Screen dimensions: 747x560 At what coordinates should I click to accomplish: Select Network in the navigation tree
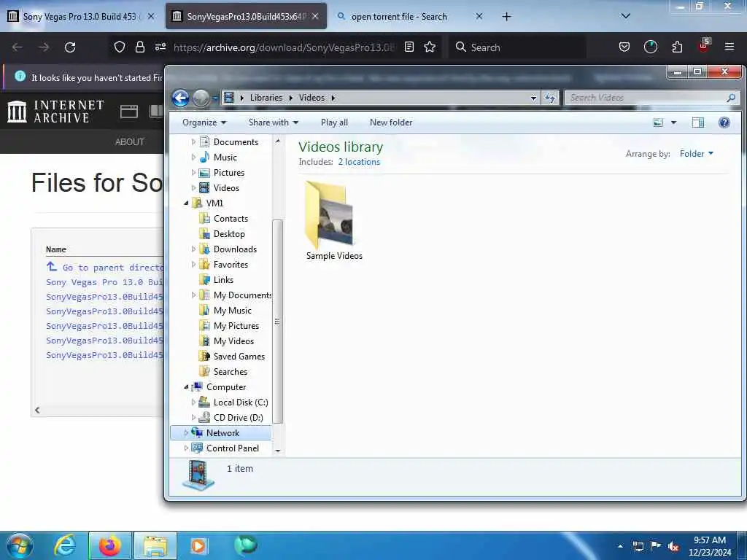(x=222, y=433)
